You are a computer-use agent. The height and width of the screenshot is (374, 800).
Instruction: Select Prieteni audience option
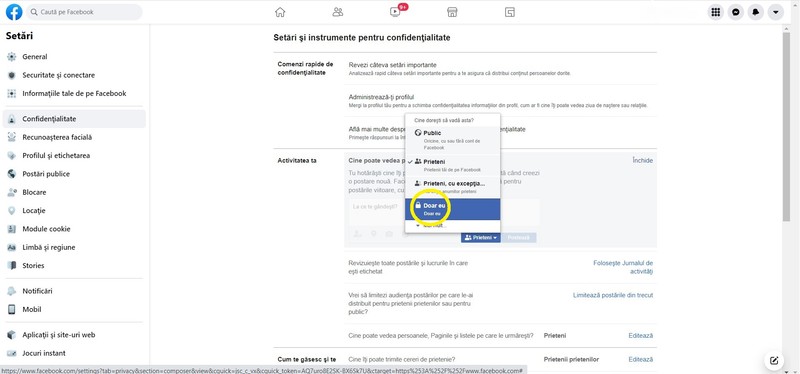453,165
